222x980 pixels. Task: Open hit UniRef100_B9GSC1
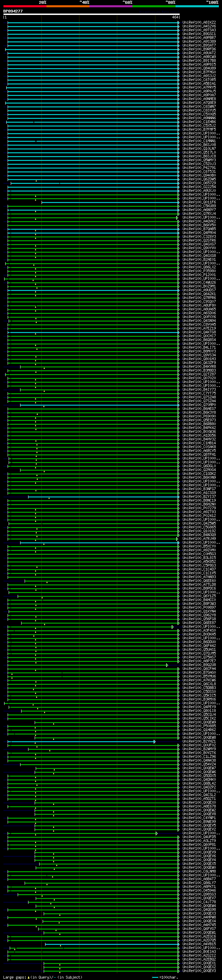199,34
